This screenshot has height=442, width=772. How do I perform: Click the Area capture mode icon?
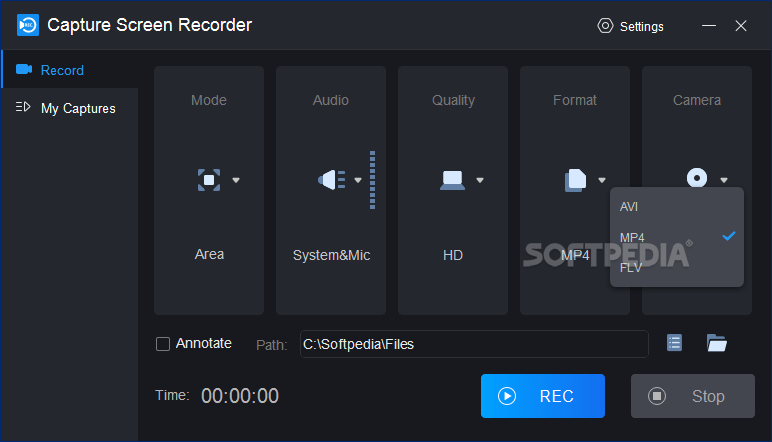[x=208, y=180]
